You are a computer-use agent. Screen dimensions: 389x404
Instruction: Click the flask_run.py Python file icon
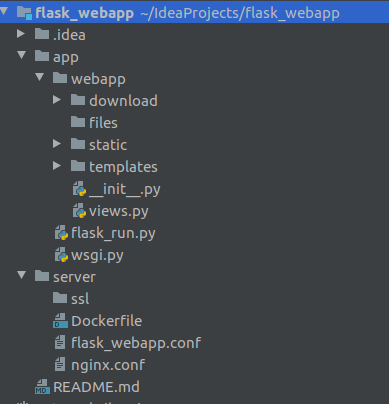tap(61, 233)
